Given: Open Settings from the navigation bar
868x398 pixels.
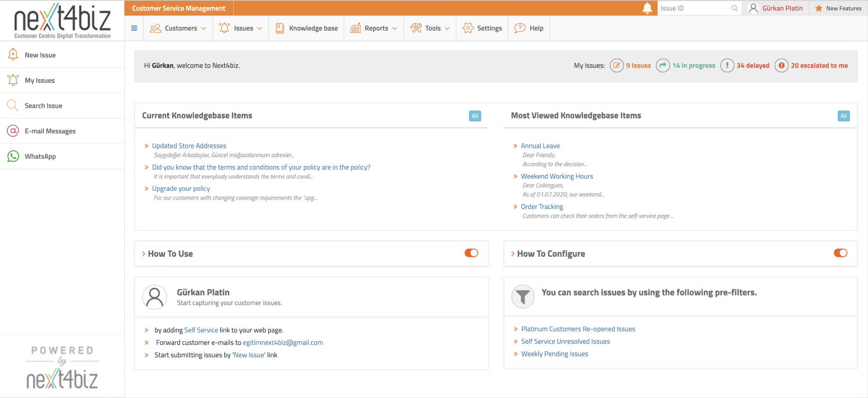Looking at the screenshot, I should pyautogui.click(x=482, y=28).
